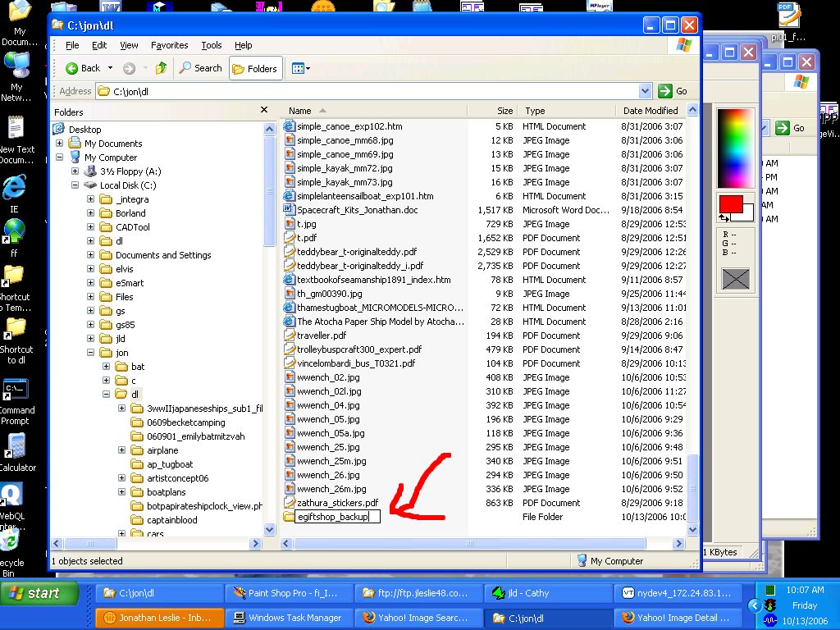Image resolution: width=840 pixels, height=630 pixels.
Task: Select the zathura_stickers.pdf file icon
Action: pyautogui.click(x=289, y=503)
